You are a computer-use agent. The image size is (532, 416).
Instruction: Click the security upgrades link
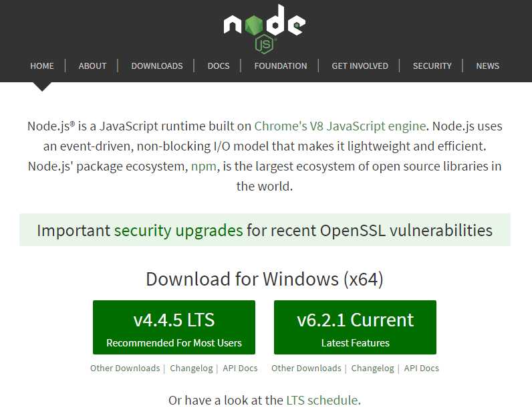tap(178, 231)
